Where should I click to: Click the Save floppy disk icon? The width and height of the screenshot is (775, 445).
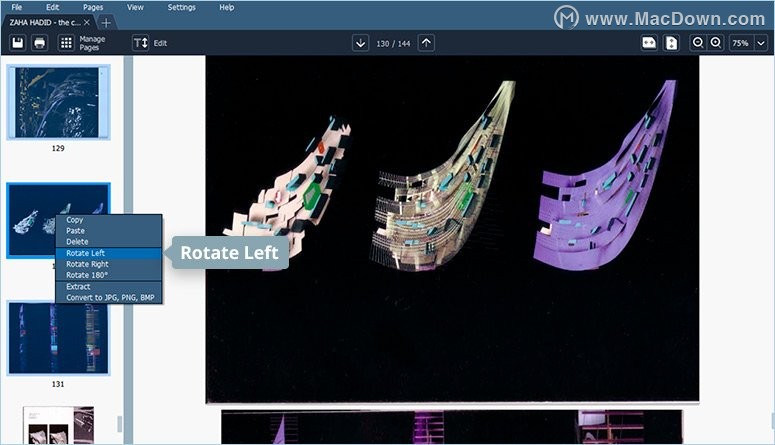tap(17, 43)
